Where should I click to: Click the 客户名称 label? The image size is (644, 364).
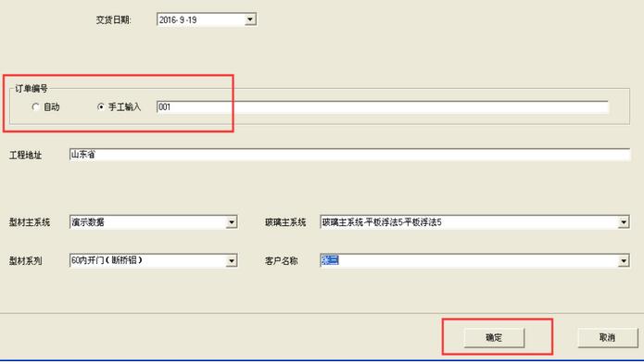[x=282, y=260]
